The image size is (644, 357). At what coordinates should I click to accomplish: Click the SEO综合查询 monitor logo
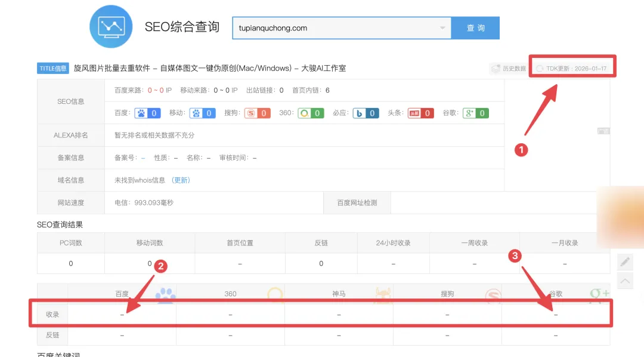point(111,26)
